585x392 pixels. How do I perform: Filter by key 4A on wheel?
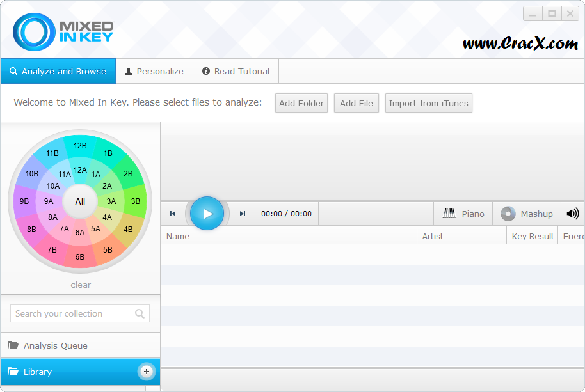107,217
